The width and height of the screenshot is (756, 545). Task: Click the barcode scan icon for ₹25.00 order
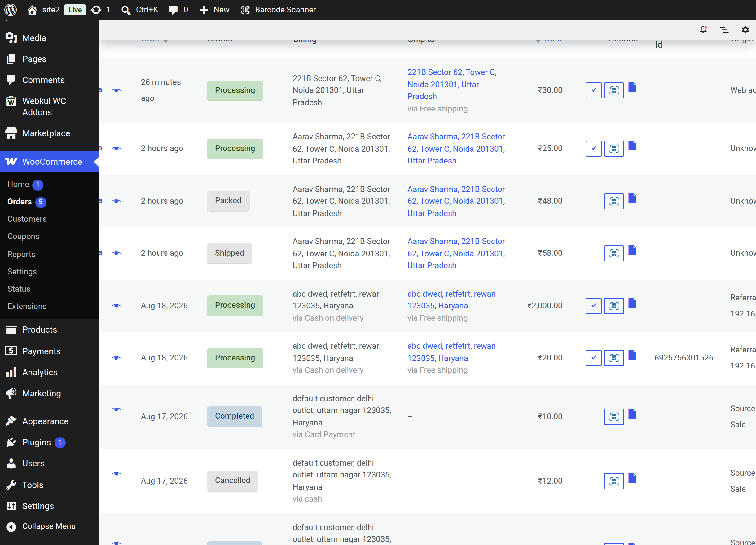614,149
